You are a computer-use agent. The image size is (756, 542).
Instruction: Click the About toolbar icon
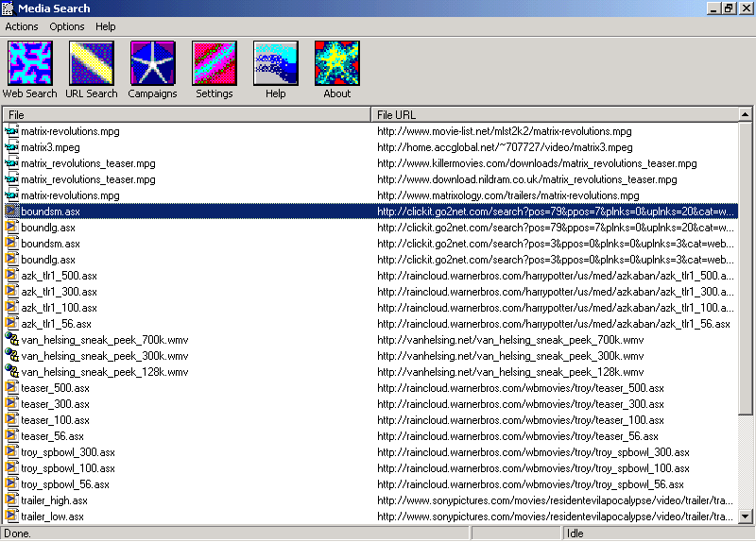[337, 70]
